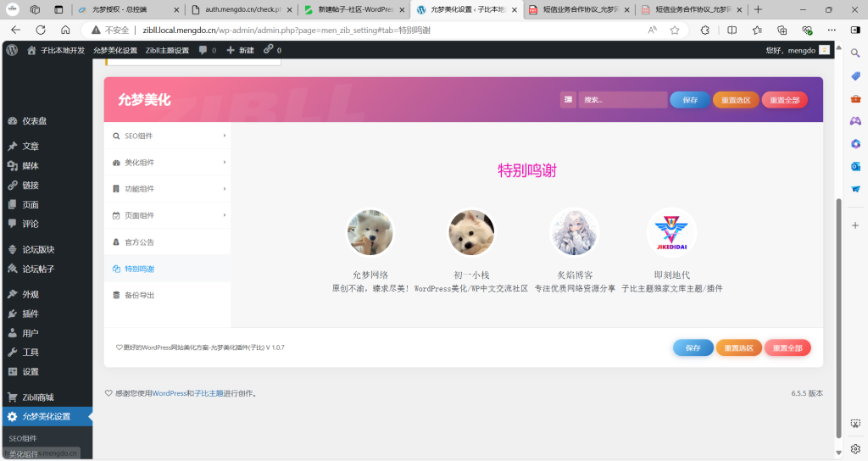Click the 允梦网络 avatar thumbnail
The height and width of the screenshot is (461, 868).
pos(370,232)
